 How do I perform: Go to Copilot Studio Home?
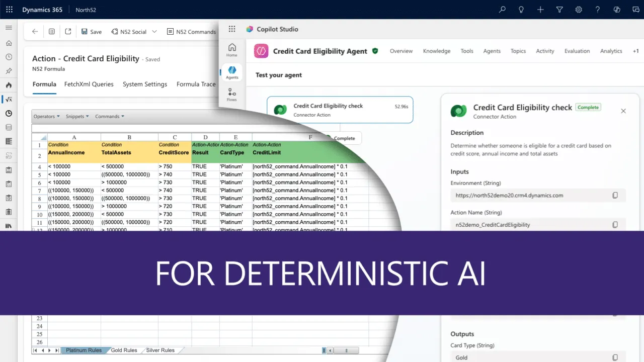(x=232, y=50)
